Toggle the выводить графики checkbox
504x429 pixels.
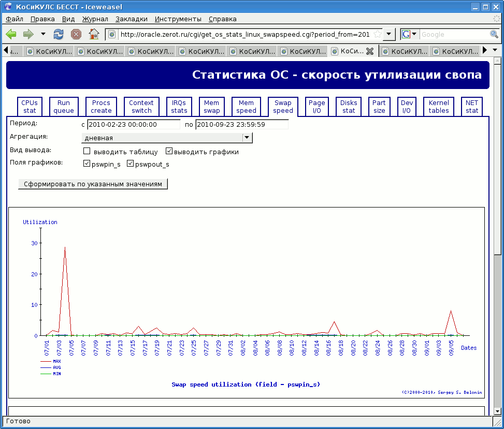tap(169, 151)
